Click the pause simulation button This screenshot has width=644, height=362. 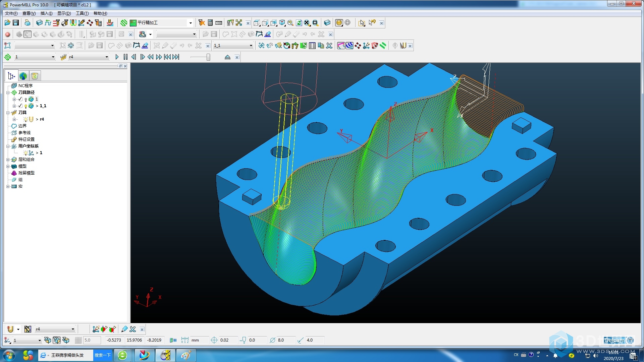tap(125, 57)
